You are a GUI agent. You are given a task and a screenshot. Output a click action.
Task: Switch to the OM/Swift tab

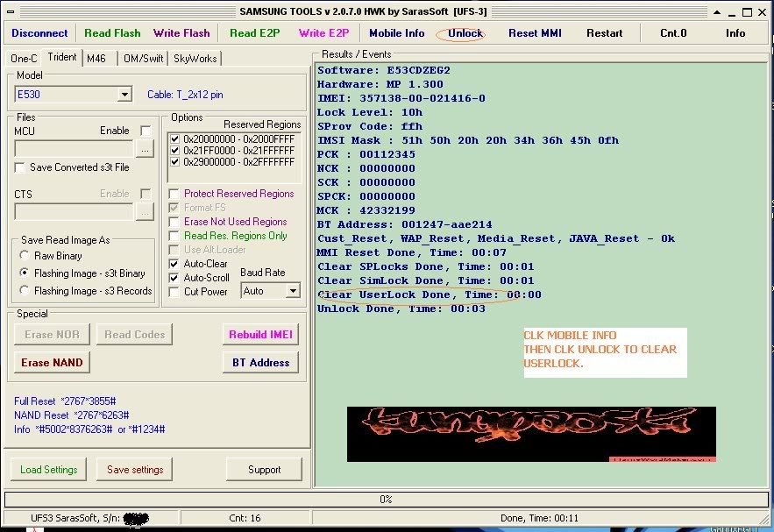click(143, 58)
